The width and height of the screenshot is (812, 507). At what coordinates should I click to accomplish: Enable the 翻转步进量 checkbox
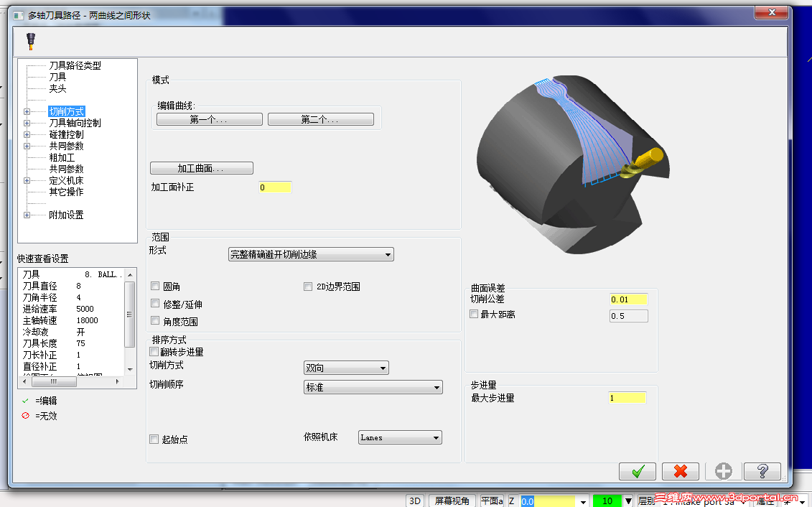[154, 351]
